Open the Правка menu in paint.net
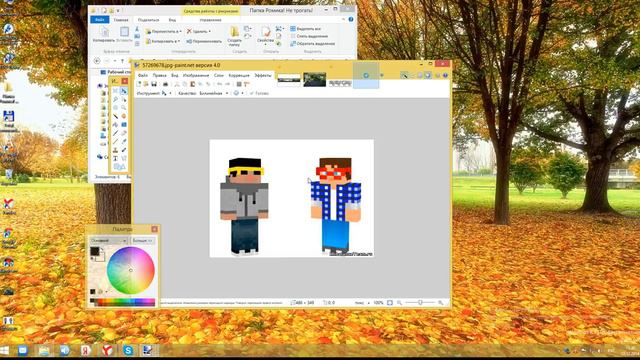 pyautogui.click(x=160, y=76)
